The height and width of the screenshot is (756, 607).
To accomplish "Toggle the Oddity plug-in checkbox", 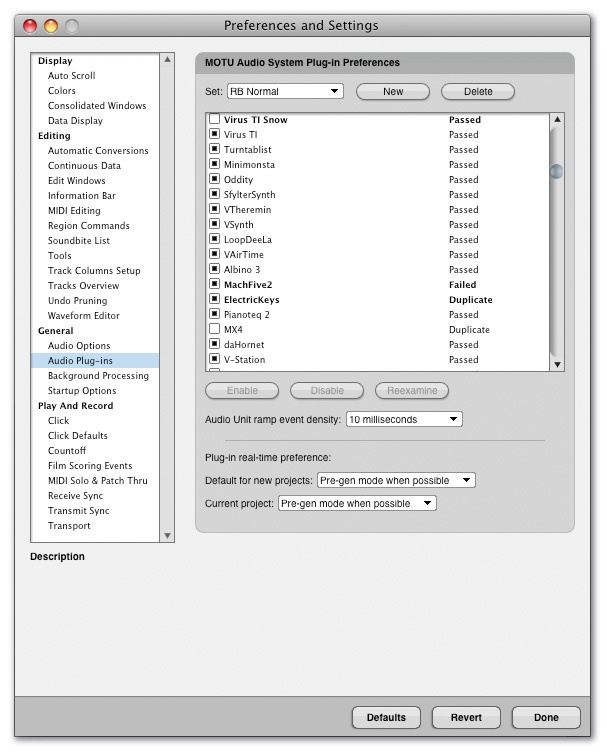I will 215,178.
